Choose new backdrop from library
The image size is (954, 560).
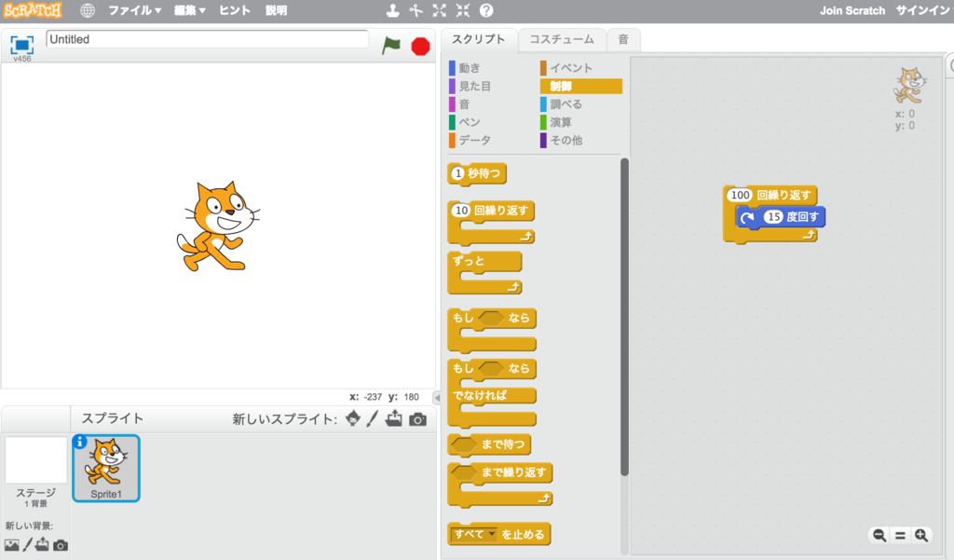point(11,545)
